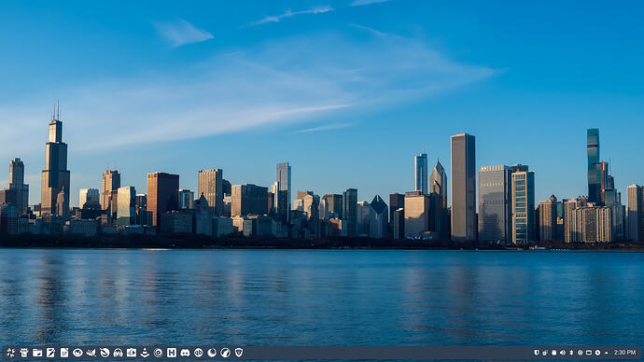Open OBS Studio from the taskbar
This screenshot has height=362, width=644.
click(x=158, y=353)
